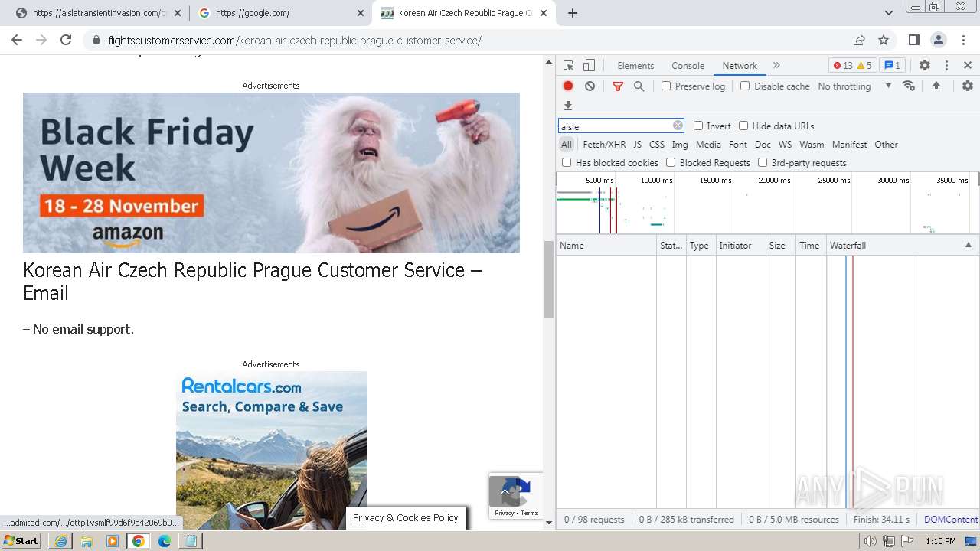This screenshot has width=980, height=551.
Task: Toggle the network filter funnel icon
Action: pyautogui.click(x=618, y=86)
